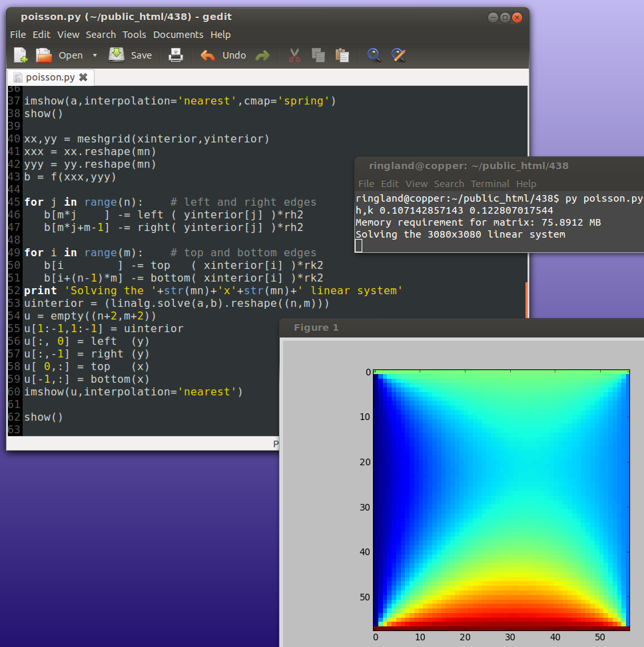Viewport: 644px width, 647px height.
Task: Click code line 'u = empty((n+2,m+2))'
Action: pos(90,316)
